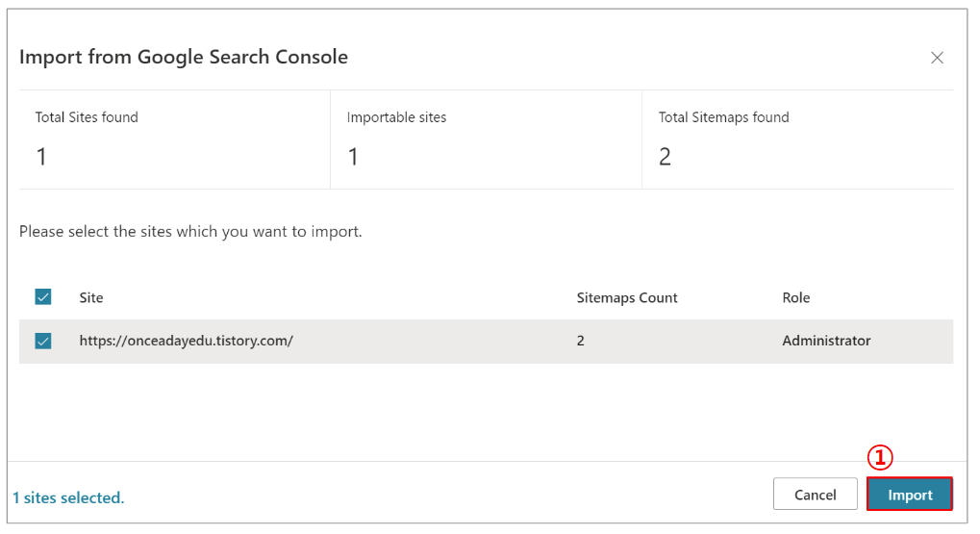Image resolution: width=980 pixels, height=534 pixels.
Task: Click the sitemaps count value in site row
Action: [581, 341]
